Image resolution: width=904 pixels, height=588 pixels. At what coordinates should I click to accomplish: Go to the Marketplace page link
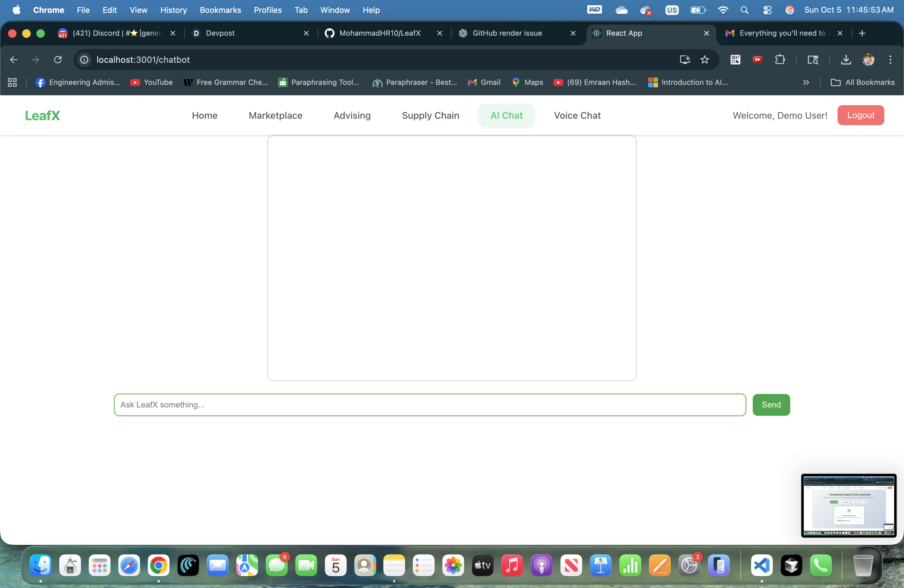tap(276, 115)
